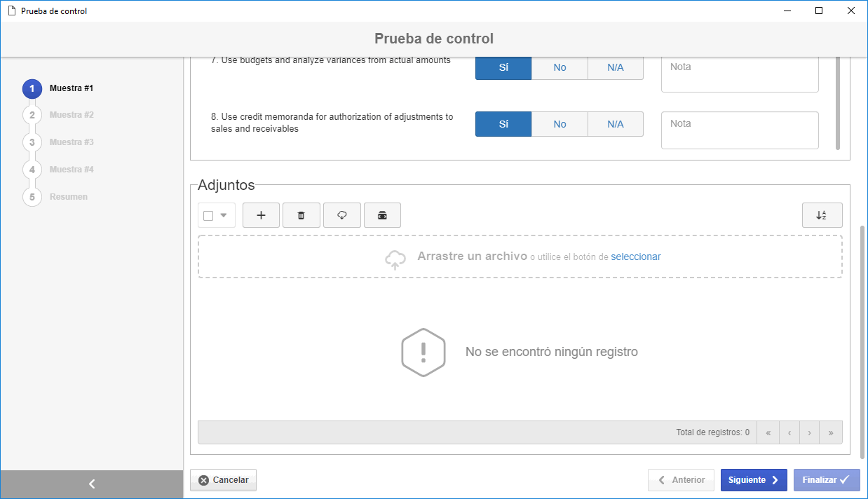Image resolution: width=868 pixels, height=499 pixels.
Task: Click the Finalizar button
Action: (827, 480)
